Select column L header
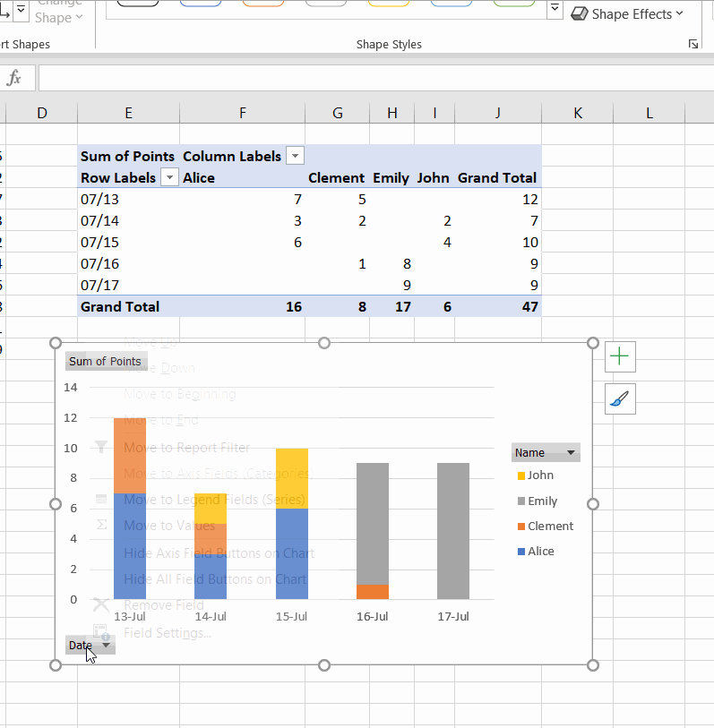 coord(649,113)
